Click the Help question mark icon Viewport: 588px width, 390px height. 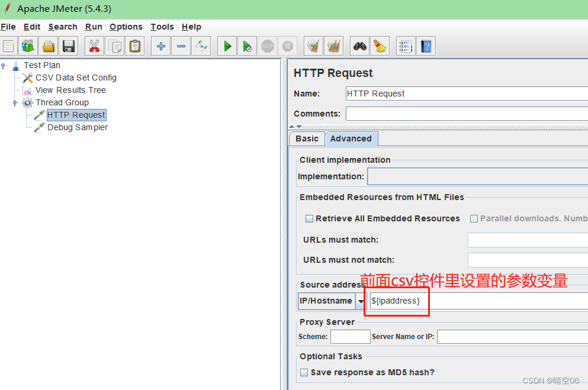[x=426, y=46]
